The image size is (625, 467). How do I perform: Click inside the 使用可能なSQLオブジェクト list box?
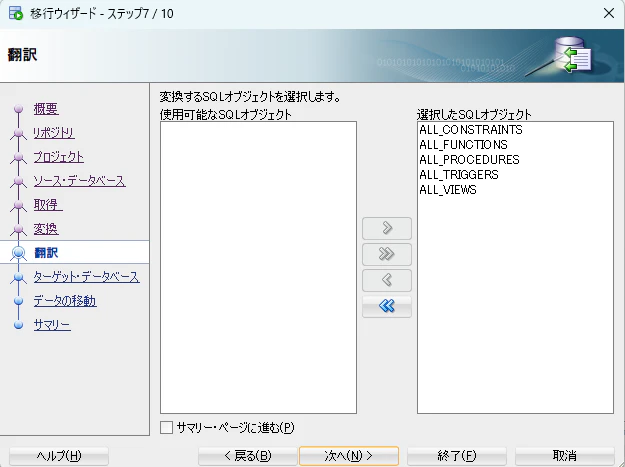[x=258, y=267]
